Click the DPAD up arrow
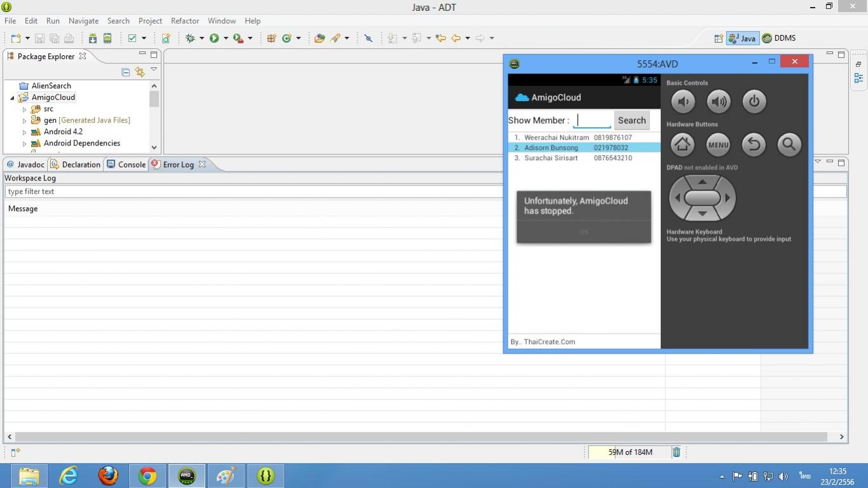The width and height of the screenshot is (868, 488). click(702, 182)
